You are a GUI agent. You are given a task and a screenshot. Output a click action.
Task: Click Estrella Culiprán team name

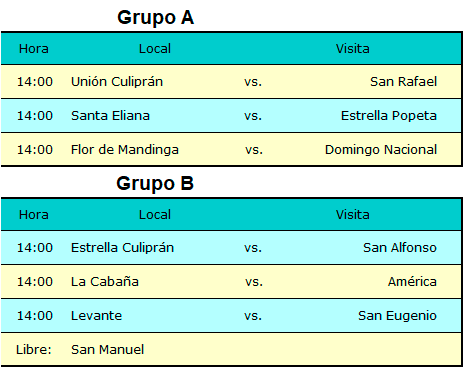122,248
